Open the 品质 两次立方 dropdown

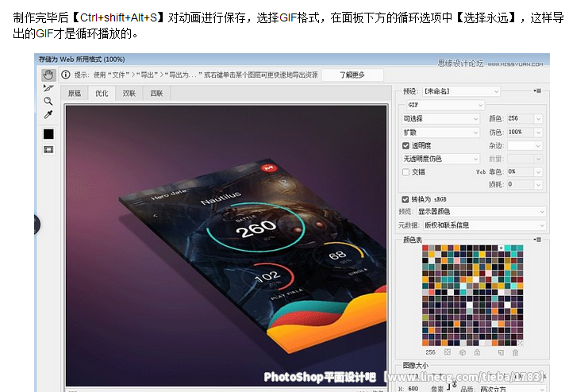[513, 389]
